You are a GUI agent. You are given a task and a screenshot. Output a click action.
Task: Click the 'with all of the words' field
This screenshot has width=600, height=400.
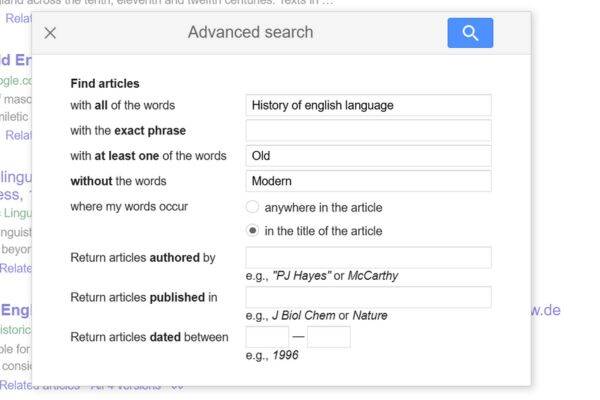pos(368,105)
